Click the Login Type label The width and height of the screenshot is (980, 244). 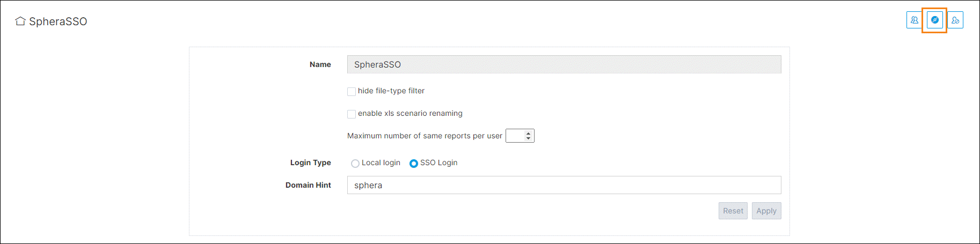311,162
